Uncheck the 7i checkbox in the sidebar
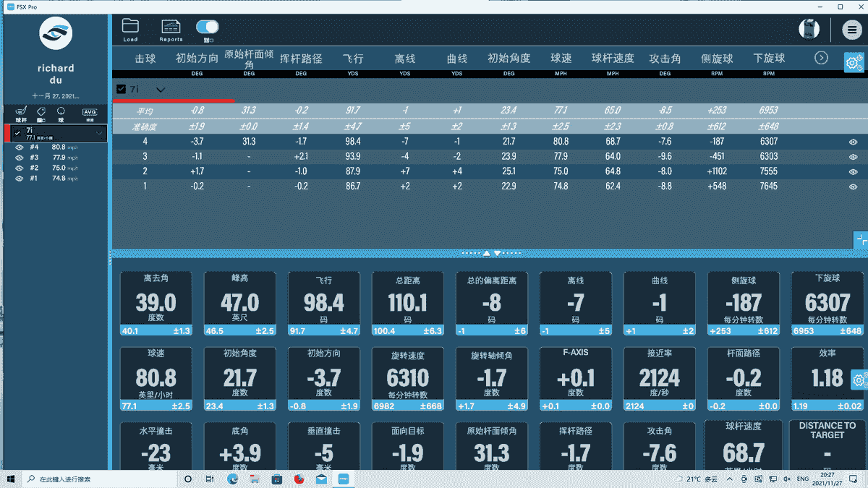868x488 pixels. point(17,133)
